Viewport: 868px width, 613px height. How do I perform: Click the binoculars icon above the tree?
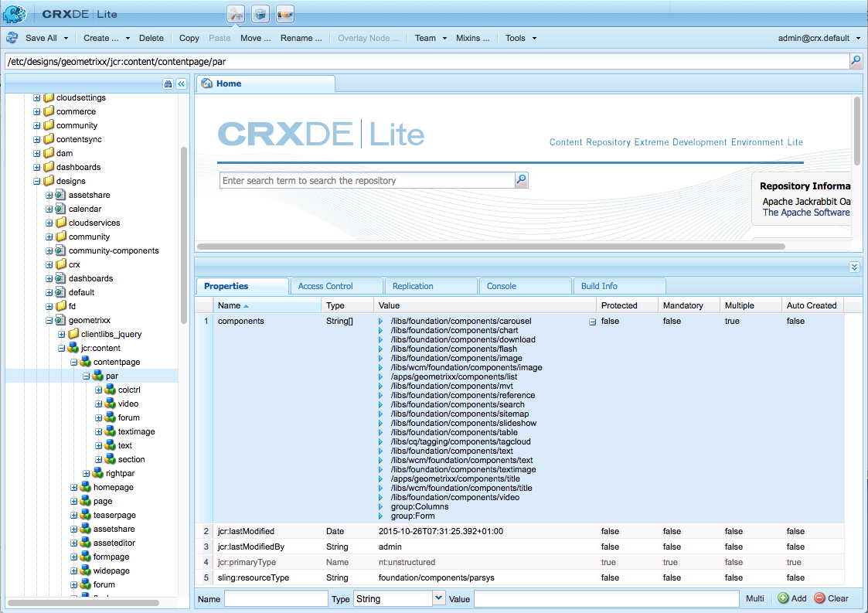[168, 84]
